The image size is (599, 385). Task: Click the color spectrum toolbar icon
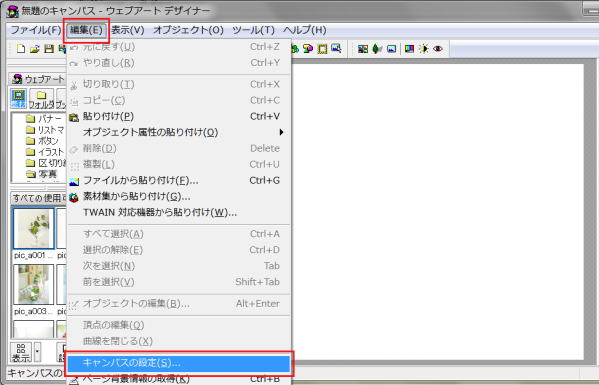[x=410, y=49]
